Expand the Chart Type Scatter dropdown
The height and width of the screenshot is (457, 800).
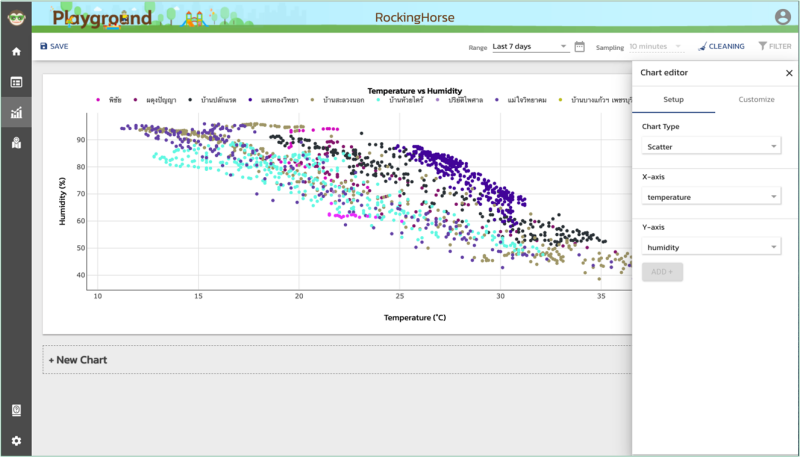711,147
